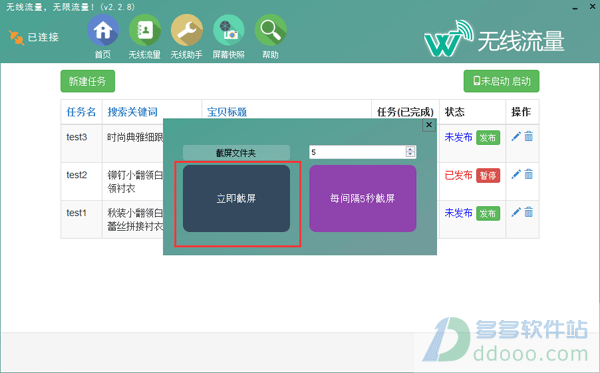Click the 未发布 status in test3 row
Screen dimensions: 600x373
pyautogui.click(x=458, y=137)
